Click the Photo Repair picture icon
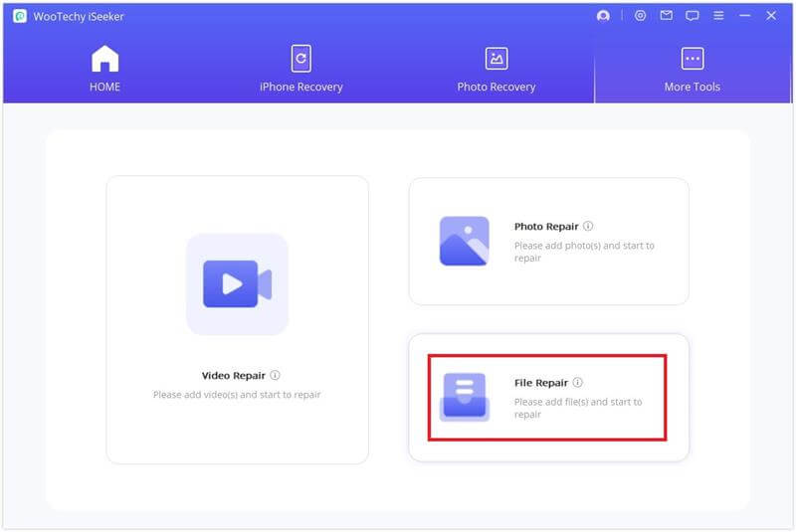The height and width of the screenshot is (532, 796). pyautogui.click(x=464, y=241)
